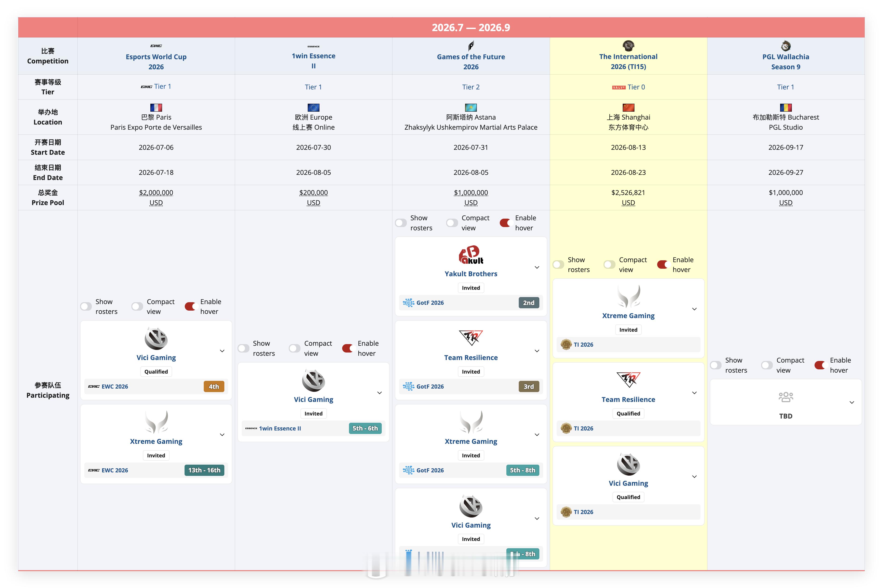Toggle Show rosters in Esports World Cup column

coord(86,307)
